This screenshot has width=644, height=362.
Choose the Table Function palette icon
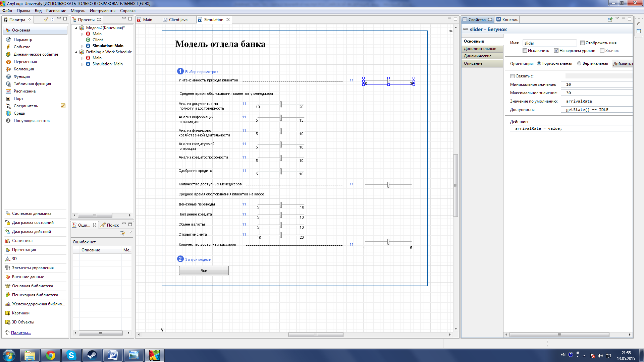pos(8,84)
